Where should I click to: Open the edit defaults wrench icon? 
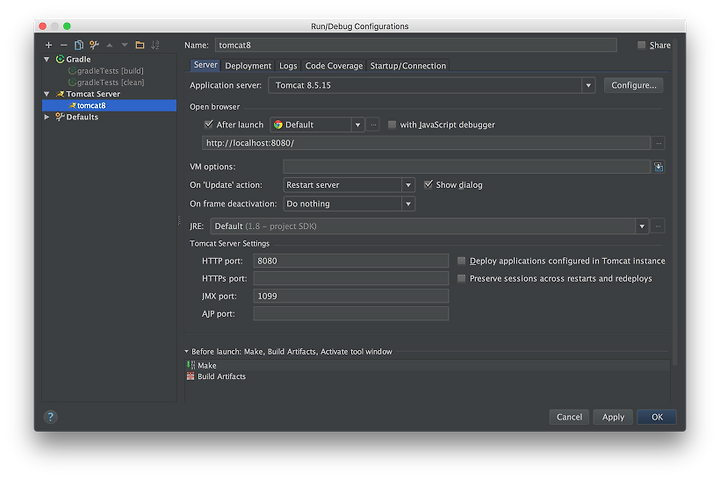pyautogui.click(x=94, y=45)
